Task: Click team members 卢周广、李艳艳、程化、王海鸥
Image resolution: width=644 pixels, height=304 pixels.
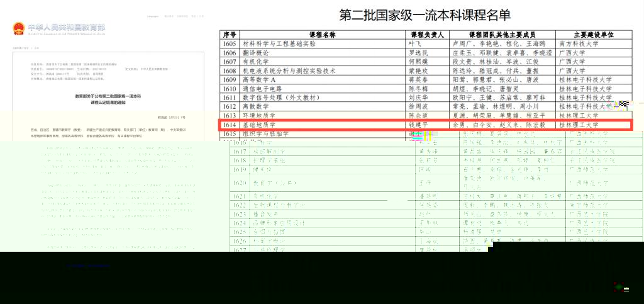Action: click(499, 43)
